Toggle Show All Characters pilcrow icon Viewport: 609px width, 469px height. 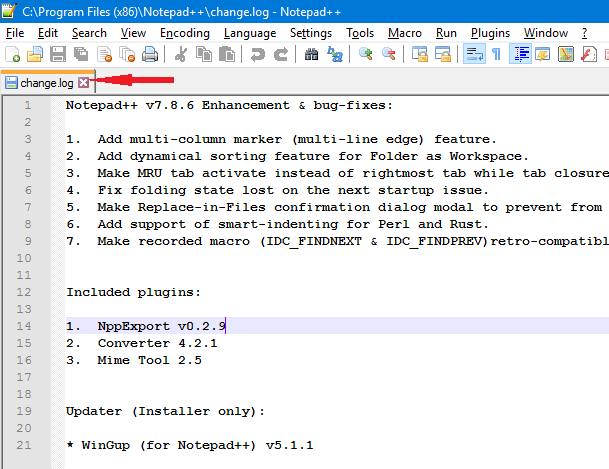[496, 54]
